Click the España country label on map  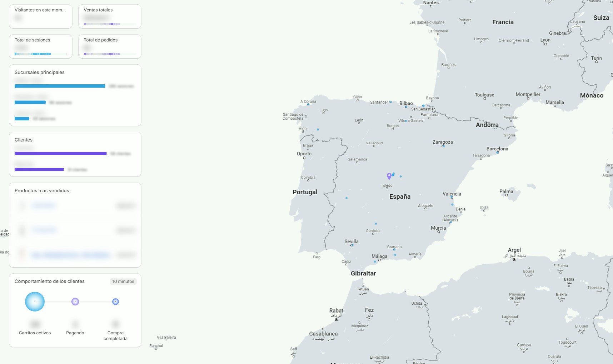click(400, 197)
